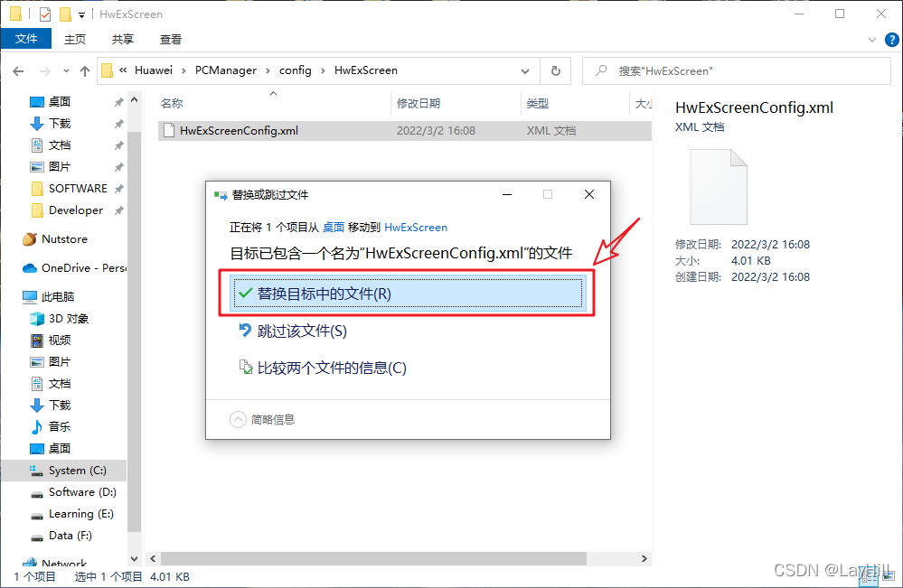
Task: Sort by the 修改日期 column header
Action: (419, 104)
